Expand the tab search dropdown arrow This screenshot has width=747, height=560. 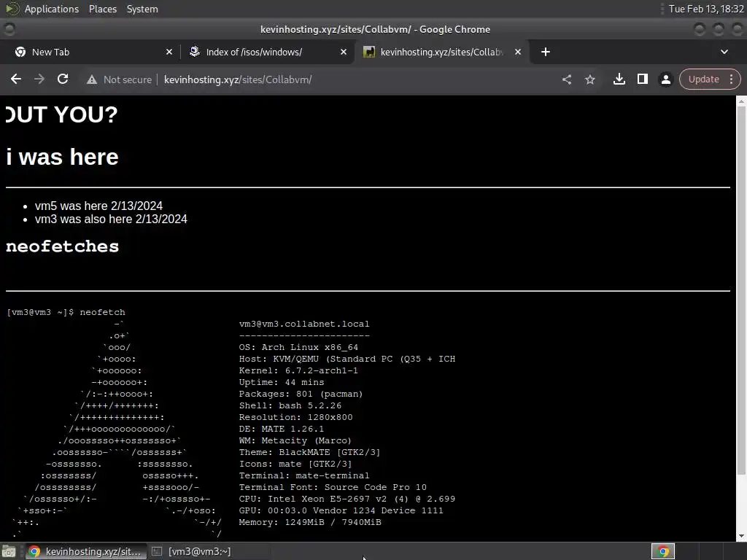tap(724, 52)
